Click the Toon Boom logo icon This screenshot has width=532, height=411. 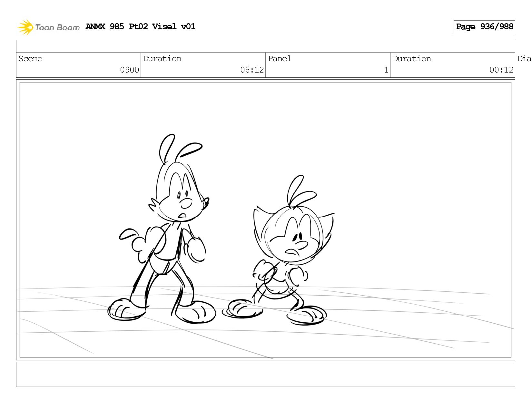[x=25, y=27]
